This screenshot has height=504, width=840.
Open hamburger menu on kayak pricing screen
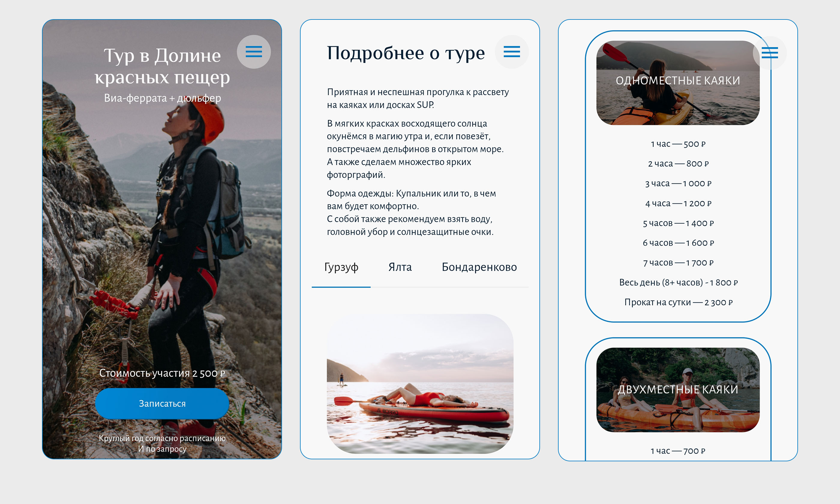click(x=769, y=53)
